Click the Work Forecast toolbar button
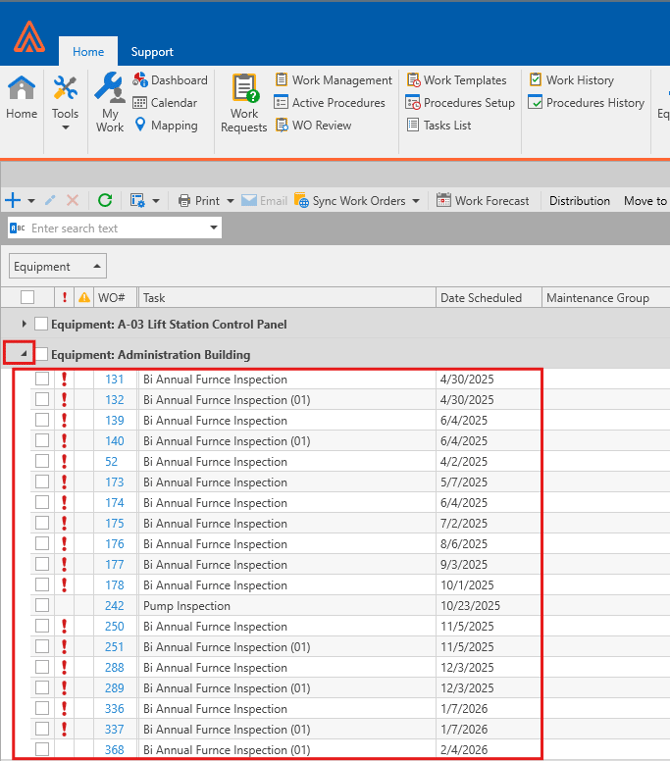The width and height of the screenshot is (670, 761). 483,201
